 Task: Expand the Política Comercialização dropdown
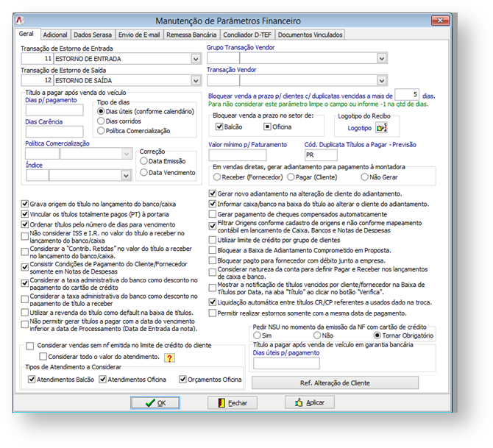coord(127,154)
